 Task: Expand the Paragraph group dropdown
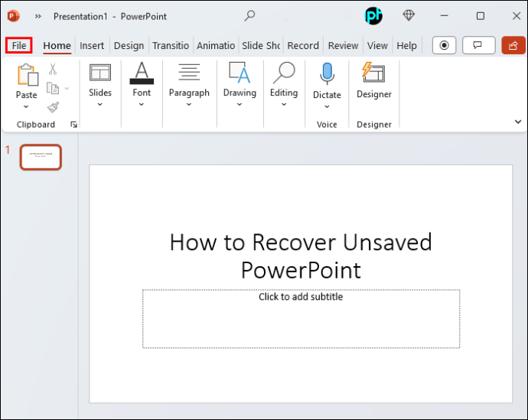point(189,105)
